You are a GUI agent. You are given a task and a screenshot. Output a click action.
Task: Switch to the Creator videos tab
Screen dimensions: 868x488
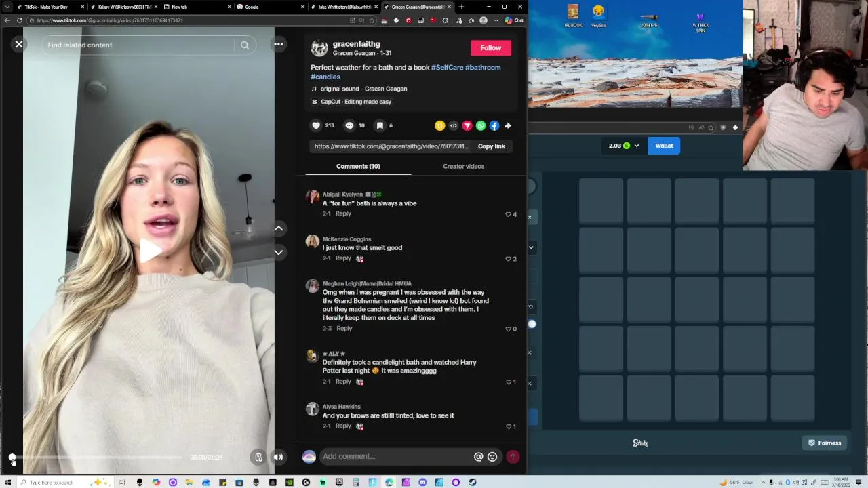464,166
